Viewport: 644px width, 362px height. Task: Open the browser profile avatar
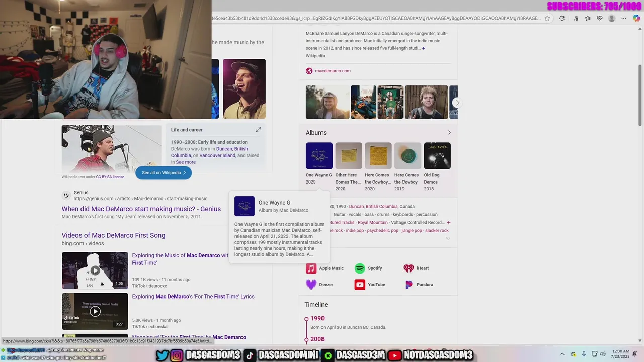click(612, 18)
